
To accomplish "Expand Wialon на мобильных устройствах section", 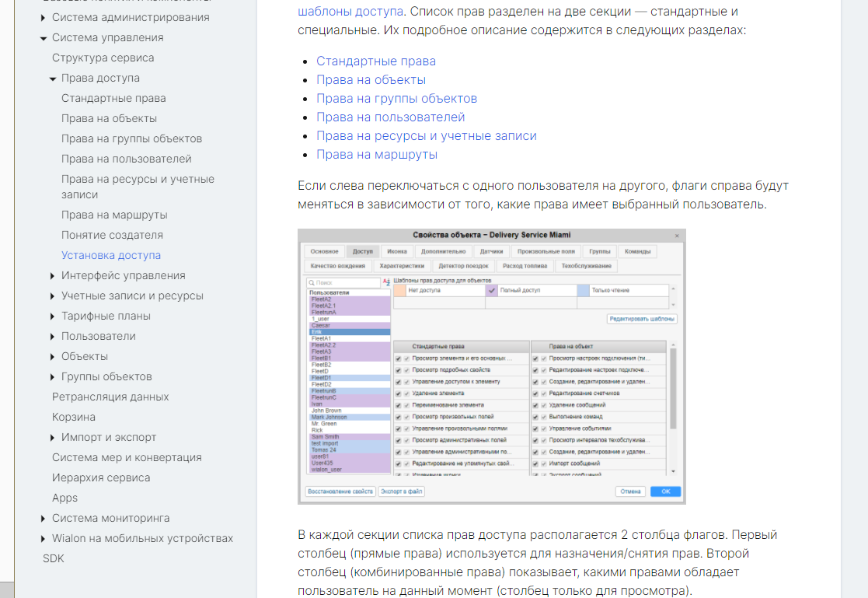I will pos(44,538).
